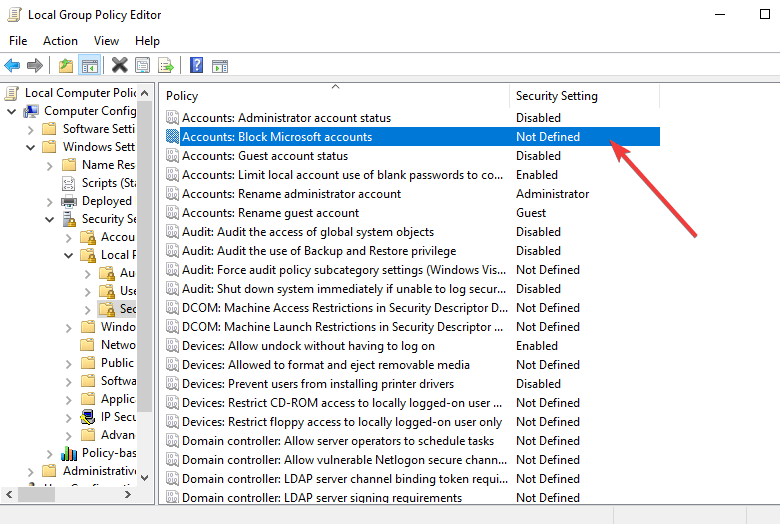Open the Help menu
This screenshot has width=780, height=524.
[147, 41]
